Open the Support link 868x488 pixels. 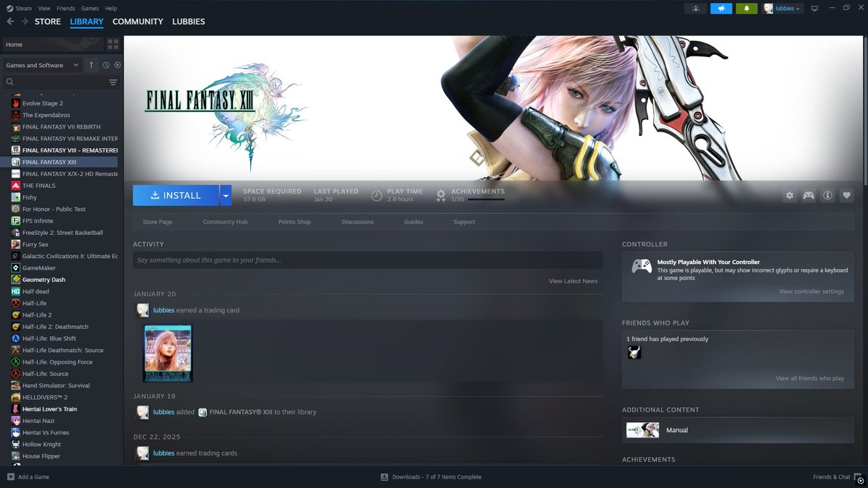click(464, 222)
